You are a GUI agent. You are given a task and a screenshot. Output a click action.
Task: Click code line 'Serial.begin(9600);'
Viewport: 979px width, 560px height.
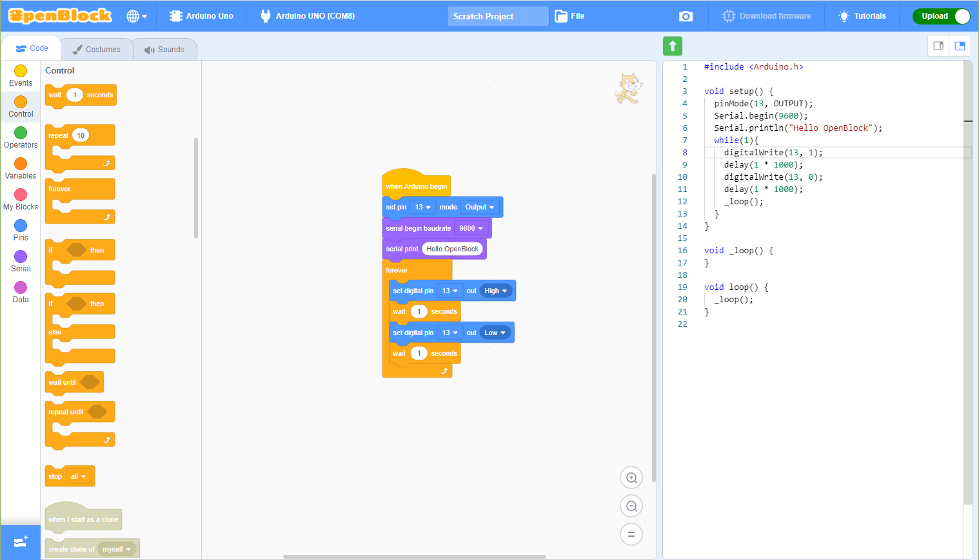760,116
